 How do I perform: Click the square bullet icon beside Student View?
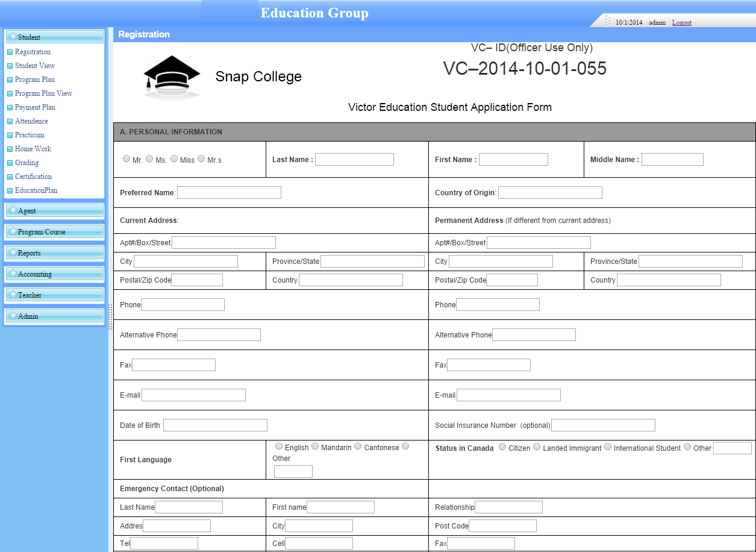coord(10,66)
